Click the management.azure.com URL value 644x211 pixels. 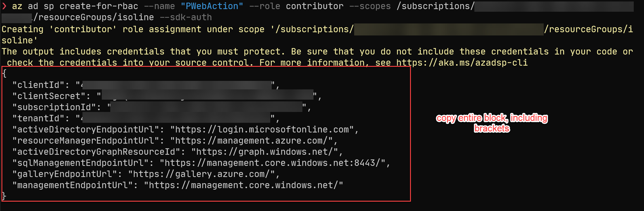[251, 141]
